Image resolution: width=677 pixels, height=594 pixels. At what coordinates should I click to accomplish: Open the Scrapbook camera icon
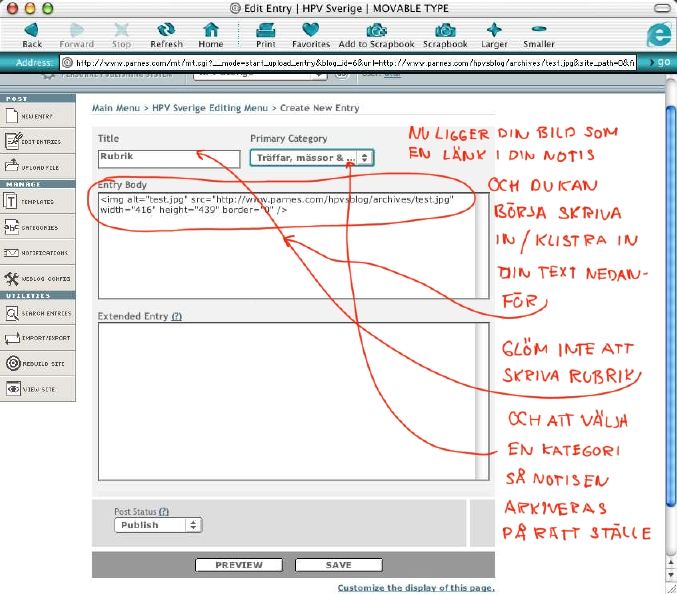point(445,30)
